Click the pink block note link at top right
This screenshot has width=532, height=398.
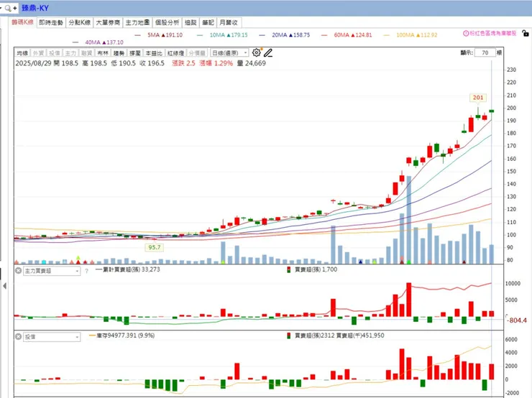click(x=493, y=33)
